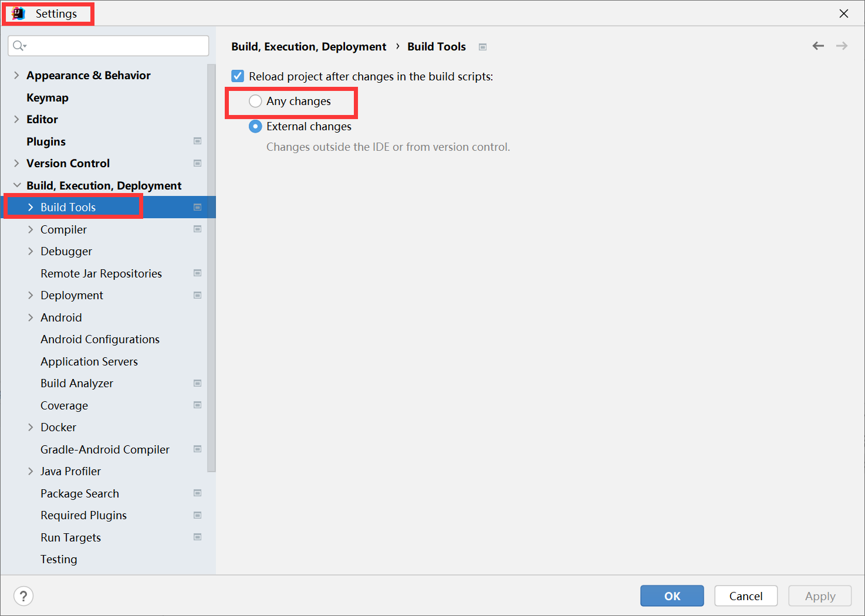Select Required Plugins entry

[x=83, y=515]
